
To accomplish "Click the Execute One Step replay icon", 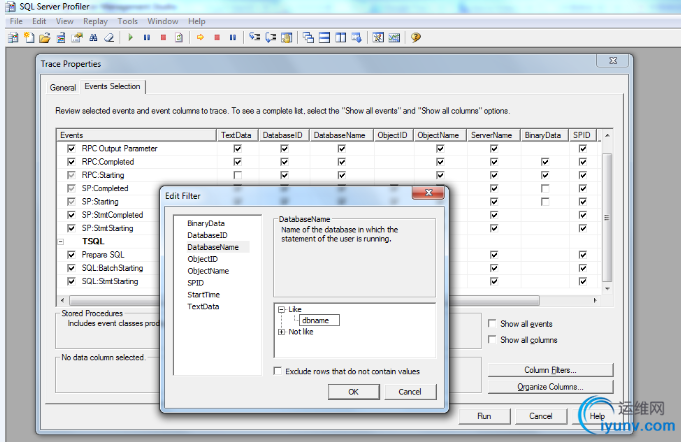I will 255,38.
